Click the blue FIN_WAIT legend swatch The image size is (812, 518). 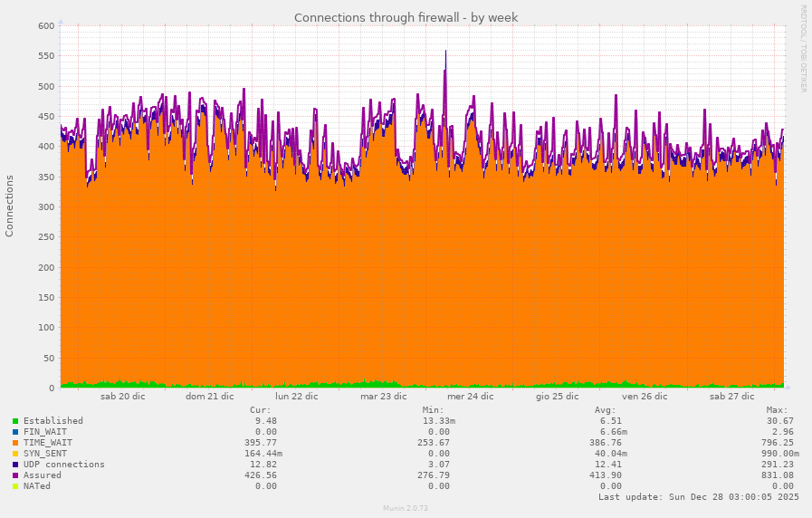coord(15,432)
